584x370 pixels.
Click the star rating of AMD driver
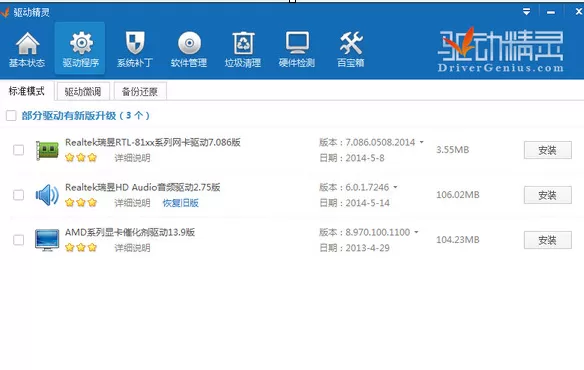(81, 247)
